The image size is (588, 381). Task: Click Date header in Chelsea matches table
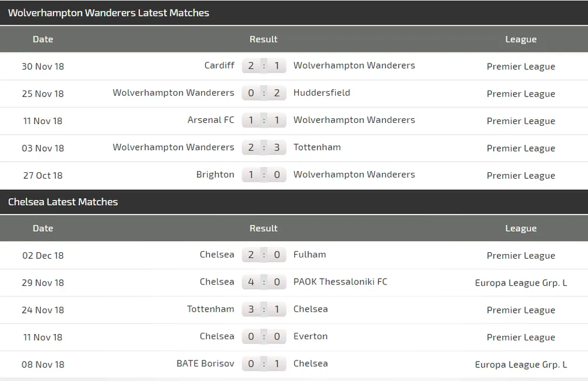coord(43,228)
